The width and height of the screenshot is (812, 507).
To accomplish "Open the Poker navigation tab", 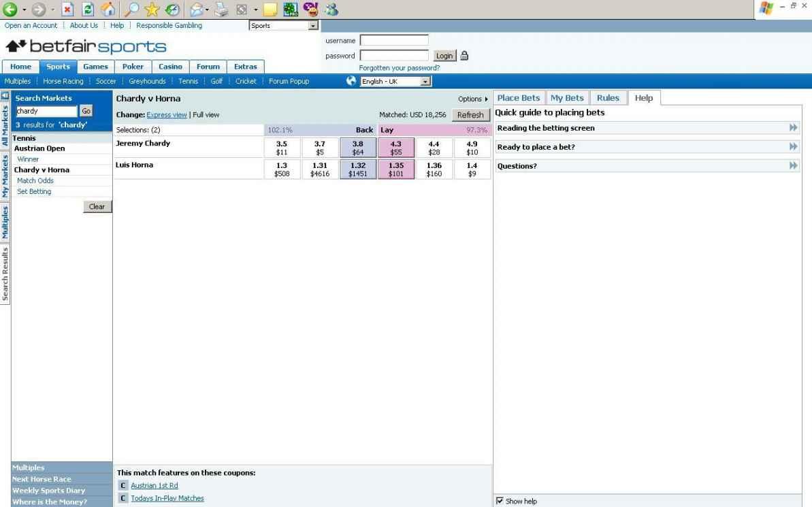I will [x=133, y=67].
